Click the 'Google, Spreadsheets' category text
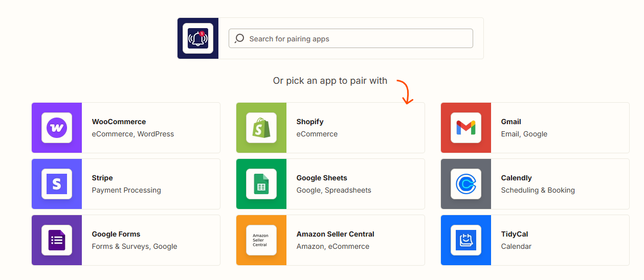 334,190
